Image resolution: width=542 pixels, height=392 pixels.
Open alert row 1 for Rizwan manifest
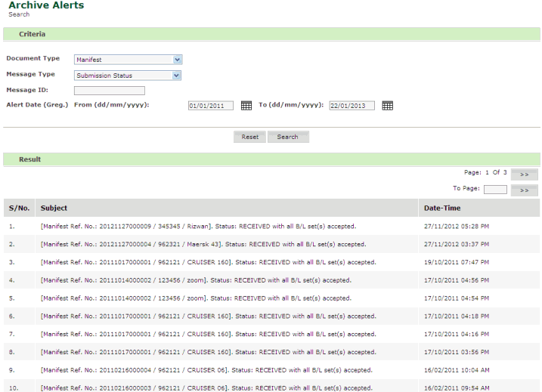pos(197,226)
